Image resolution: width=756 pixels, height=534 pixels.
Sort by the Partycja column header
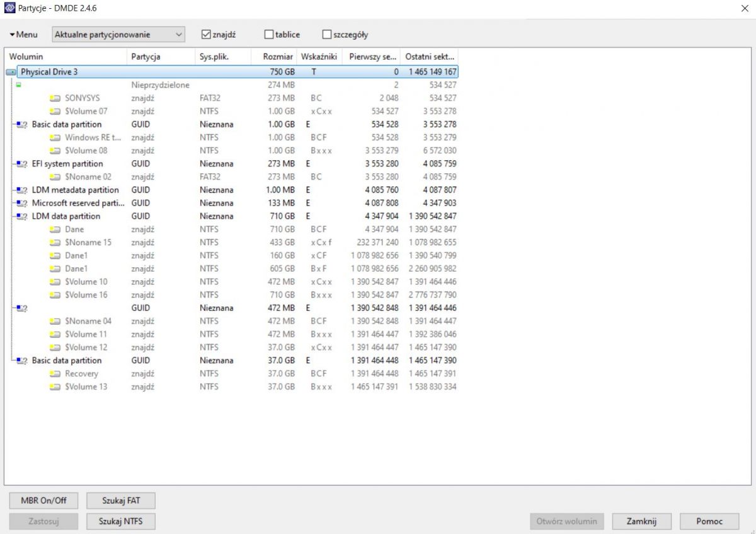pyautogui.click(x=161, y=56)
